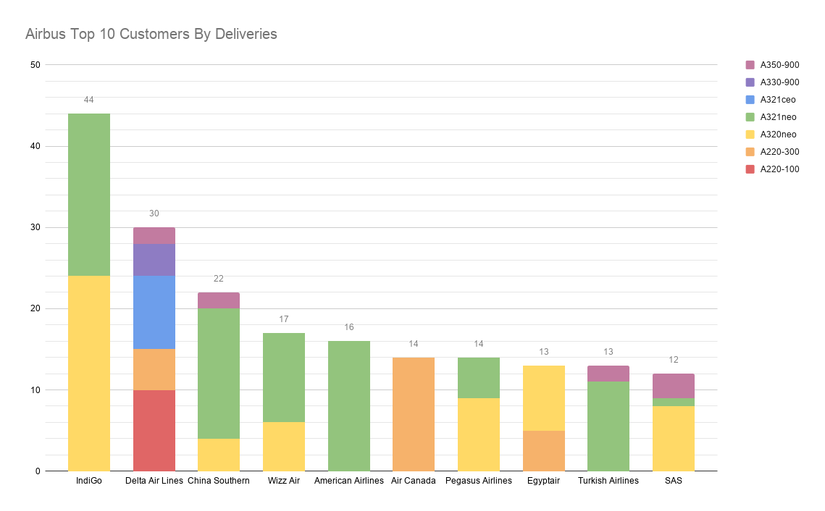
Task: Select Delta's red A220-100 bar segment
Action: tap(154, 430)
